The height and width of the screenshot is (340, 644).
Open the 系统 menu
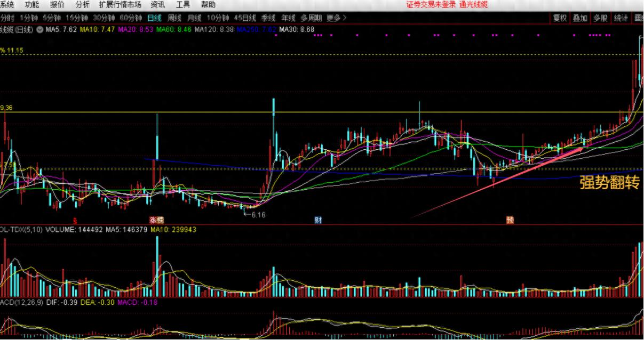pyautogui.click(x=7, y=5)
